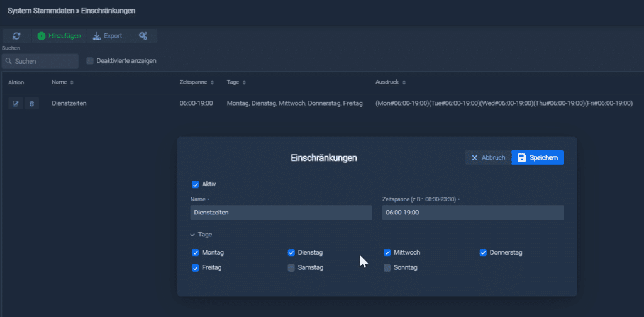Uncheck the Freitag checkbox
Viewport: 644px width, 317px height.
tap(196, 268)
